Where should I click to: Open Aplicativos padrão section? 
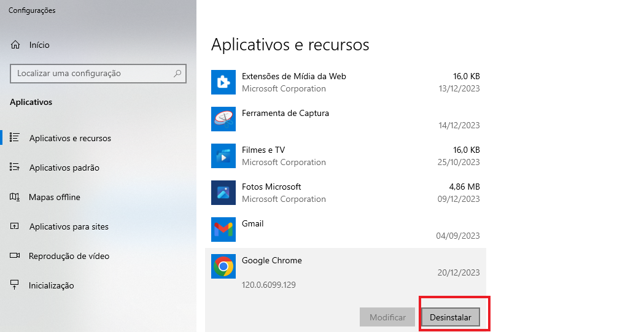tap(99, 168)
